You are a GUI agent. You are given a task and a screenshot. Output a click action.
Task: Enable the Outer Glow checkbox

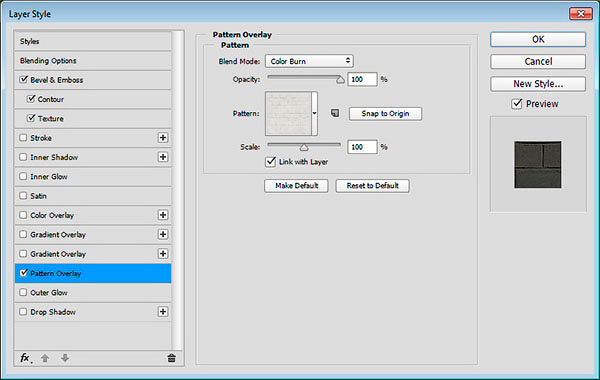pos(23,292)
